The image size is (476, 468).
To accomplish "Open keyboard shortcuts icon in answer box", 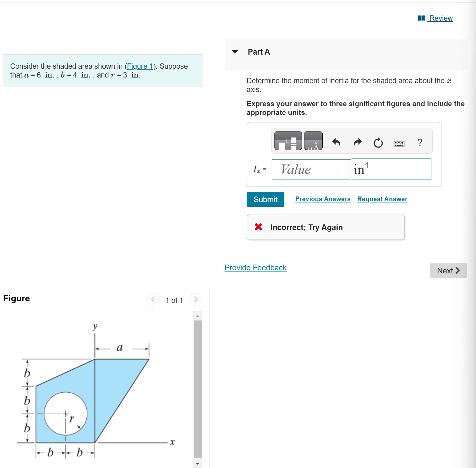I will [x=399, y=143].
